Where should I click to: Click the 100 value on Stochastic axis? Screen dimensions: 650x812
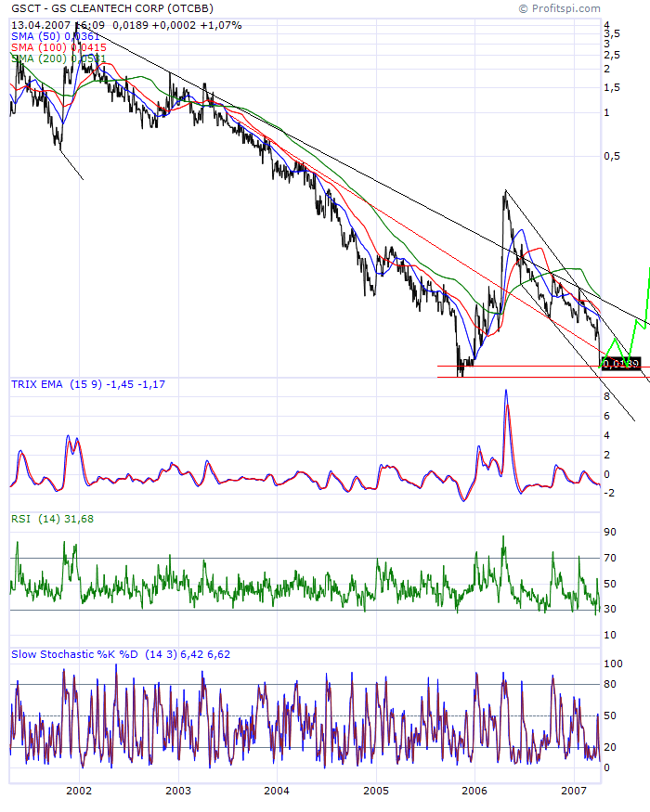click(613, 664)
